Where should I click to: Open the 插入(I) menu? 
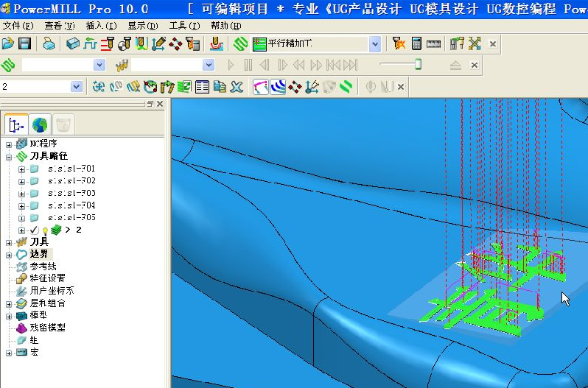[x=101, y=25]
